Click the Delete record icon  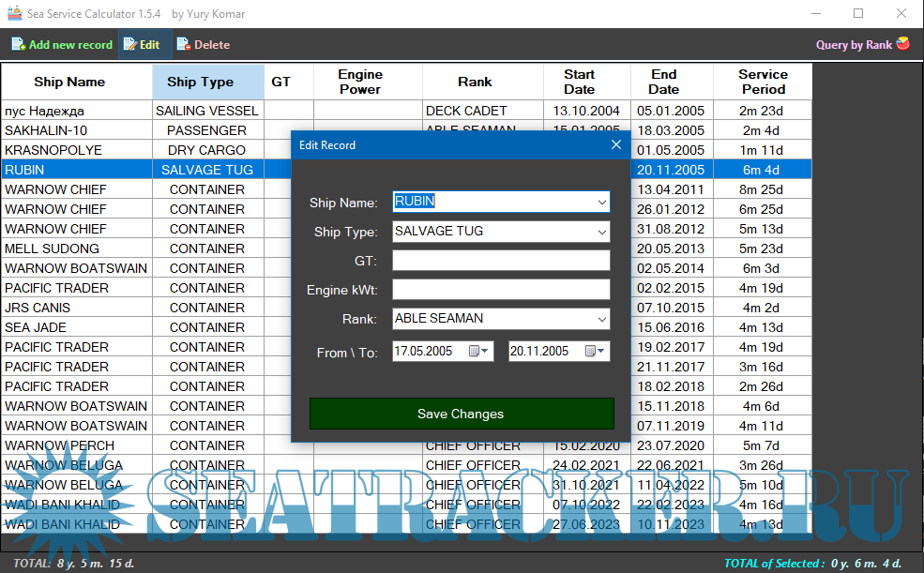(183, 44)
